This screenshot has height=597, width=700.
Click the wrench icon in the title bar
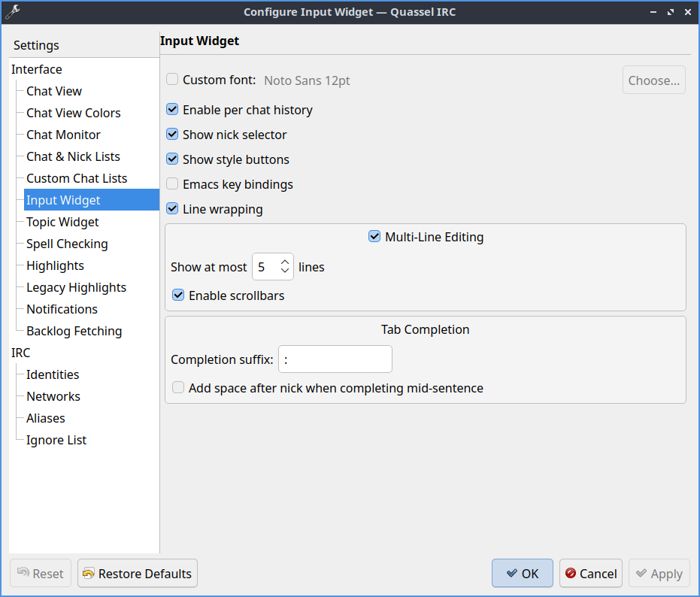pyautogui.click(x=13, y=12)
